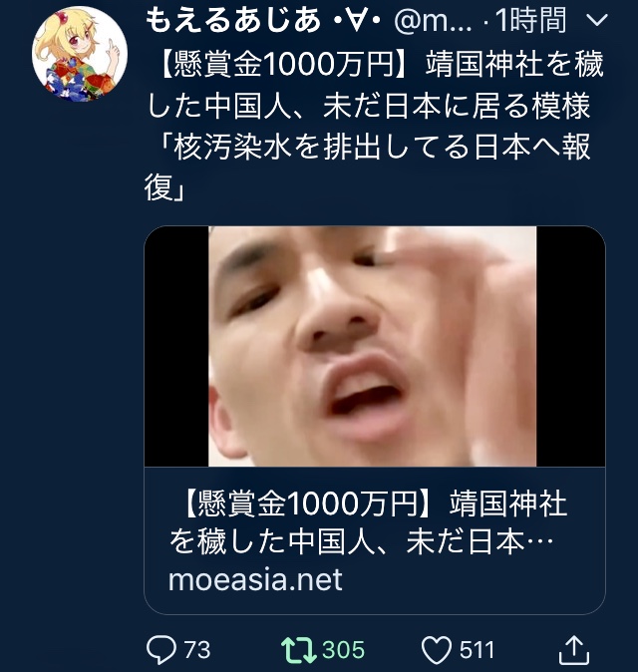638x672 pixels.
Task: Like the tweet with the heart icon
Action: coord(437,650)
